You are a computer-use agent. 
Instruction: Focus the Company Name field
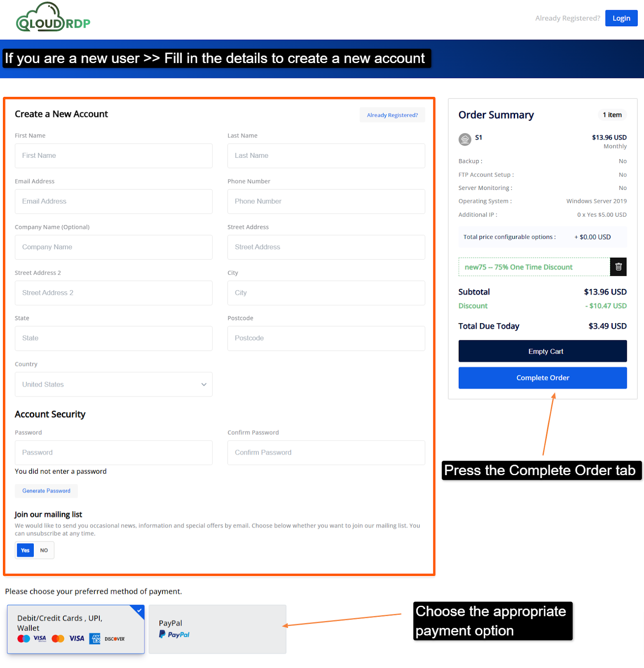tap(114, 247)
